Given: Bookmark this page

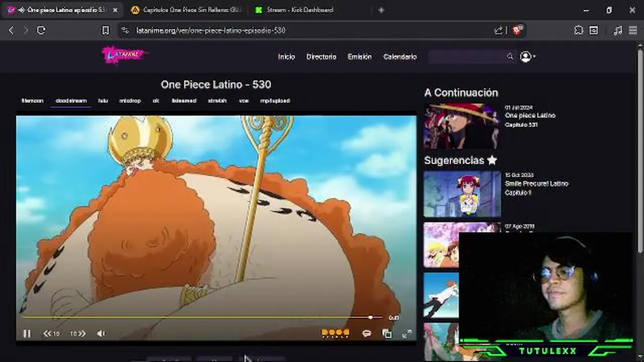Looking at the screenshot, I should click(x=105, y=30).
